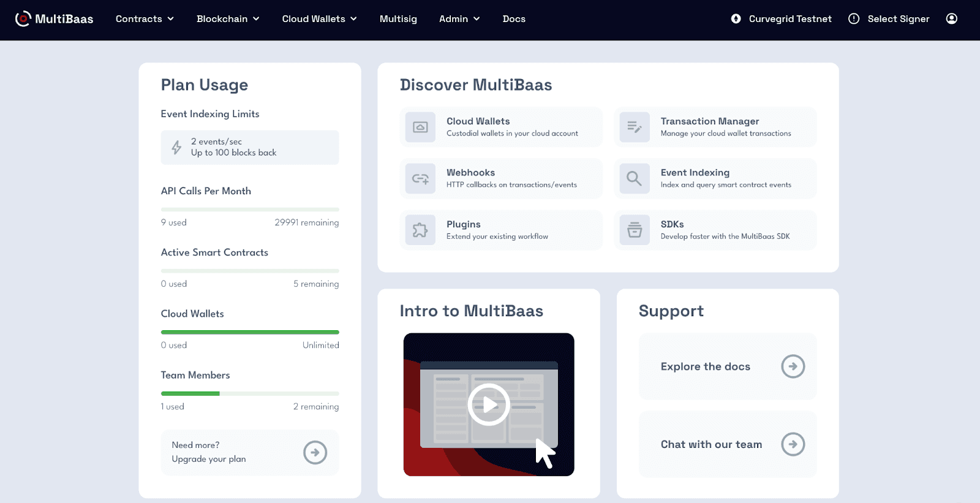Viewport: 980px width, 503px height.
Task: Click the Select Signer alert icon
Action: 854,19
